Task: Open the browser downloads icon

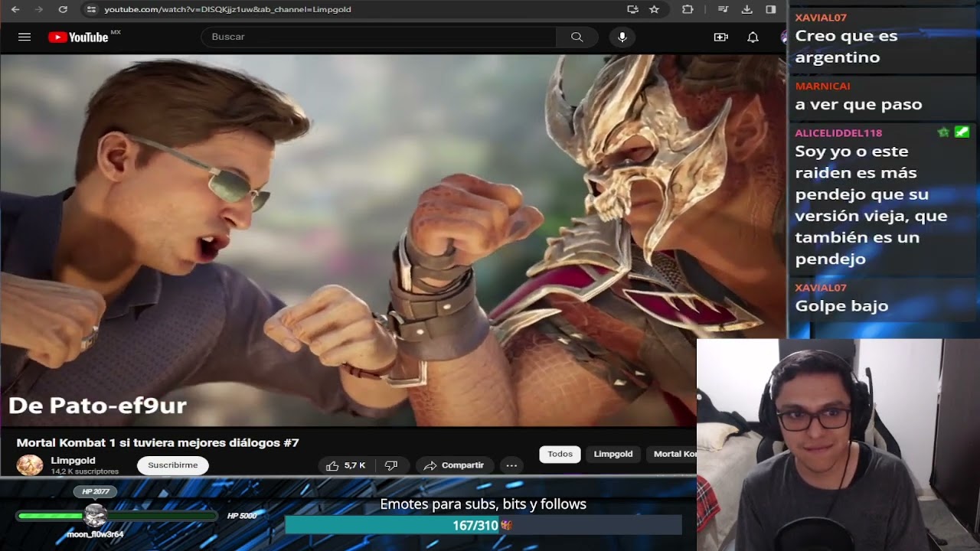Action: pyautogui.click(x=746, y=9)
